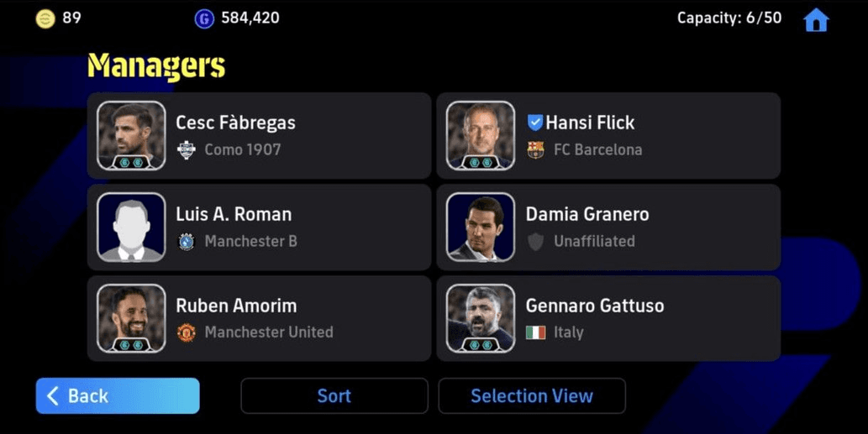Click the Italy flag icon
This screenshot has width=868, height=434.
(x=535, y=332)
